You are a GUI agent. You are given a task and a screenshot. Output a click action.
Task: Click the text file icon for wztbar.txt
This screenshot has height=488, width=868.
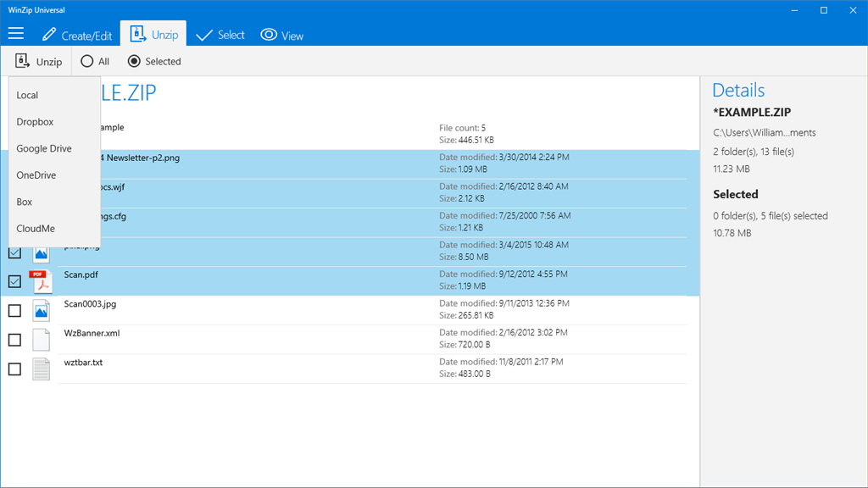41,369
